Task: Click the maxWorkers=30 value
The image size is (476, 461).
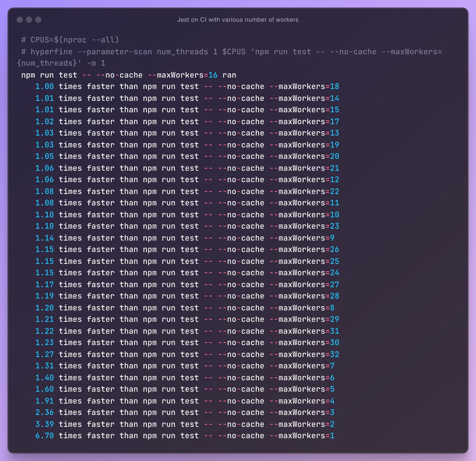Action: click(x=334, y=343)
